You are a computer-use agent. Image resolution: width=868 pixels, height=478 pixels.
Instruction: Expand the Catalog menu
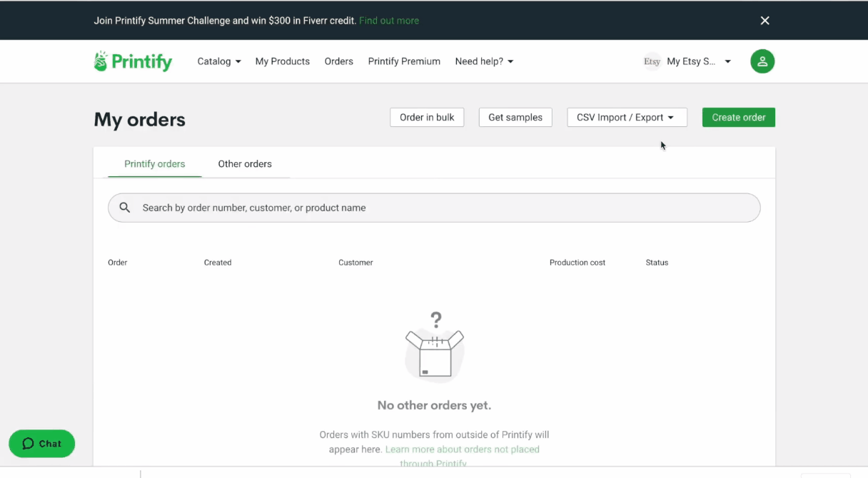pos(219,61)
